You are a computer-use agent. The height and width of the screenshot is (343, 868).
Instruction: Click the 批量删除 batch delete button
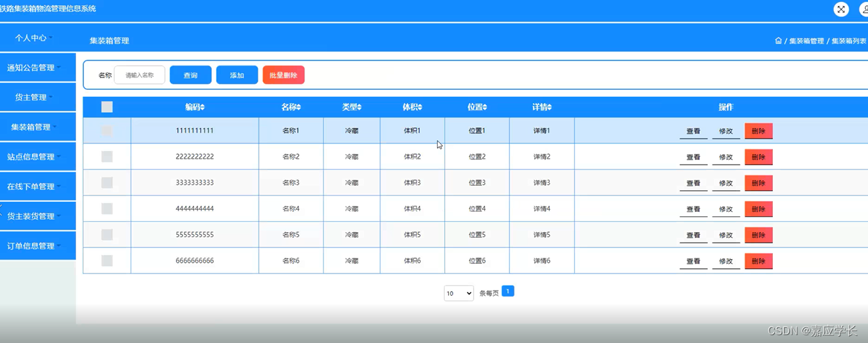click(283, 75)
